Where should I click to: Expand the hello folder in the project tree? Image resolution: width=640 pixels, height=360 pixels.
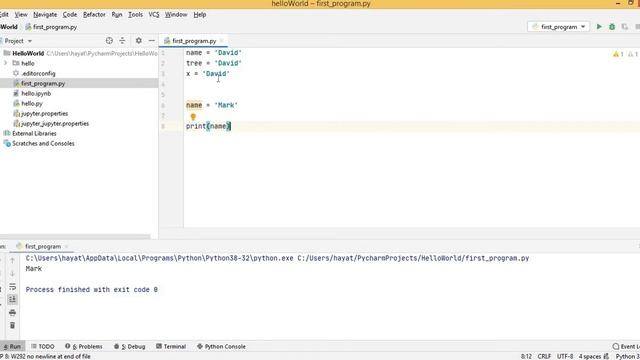coord(6,63)
